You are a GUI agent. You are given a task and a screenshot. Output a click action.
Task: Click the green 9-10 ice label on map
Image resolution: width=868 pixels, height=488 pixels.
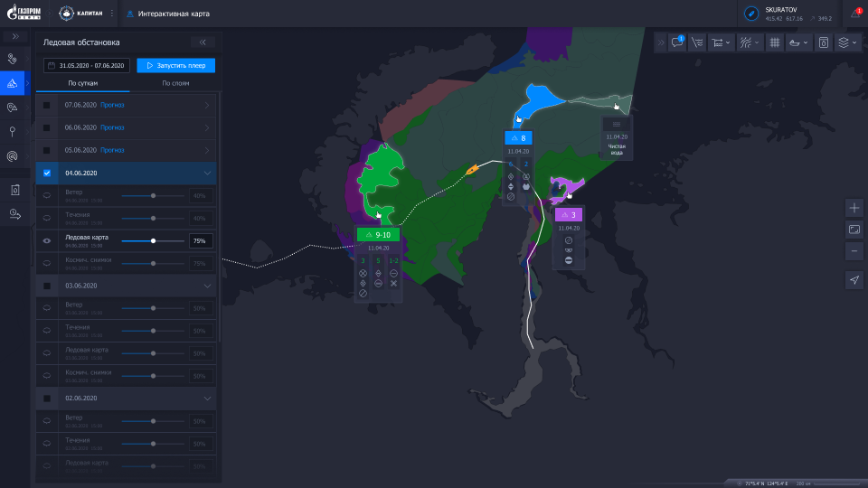click(378, 234)
